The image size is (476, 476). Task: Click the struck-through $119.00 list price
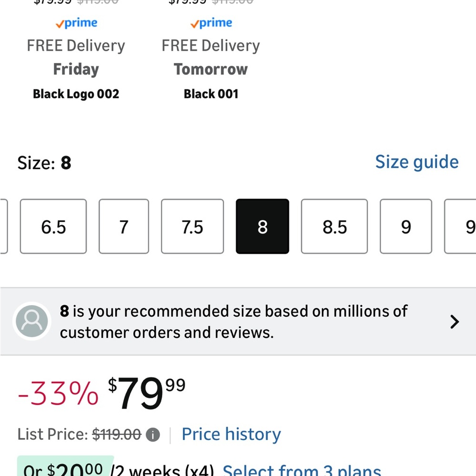117,435
